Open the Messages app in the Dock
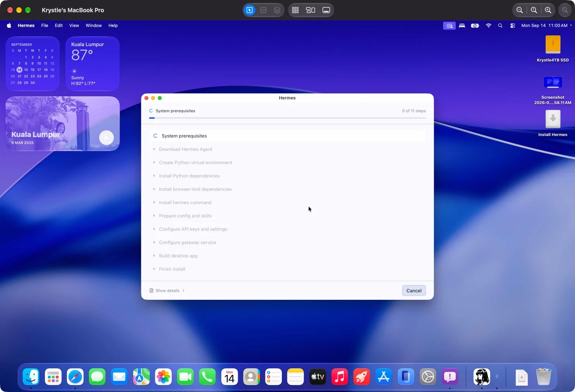The image size is (575, 392). tap(97, 377)
